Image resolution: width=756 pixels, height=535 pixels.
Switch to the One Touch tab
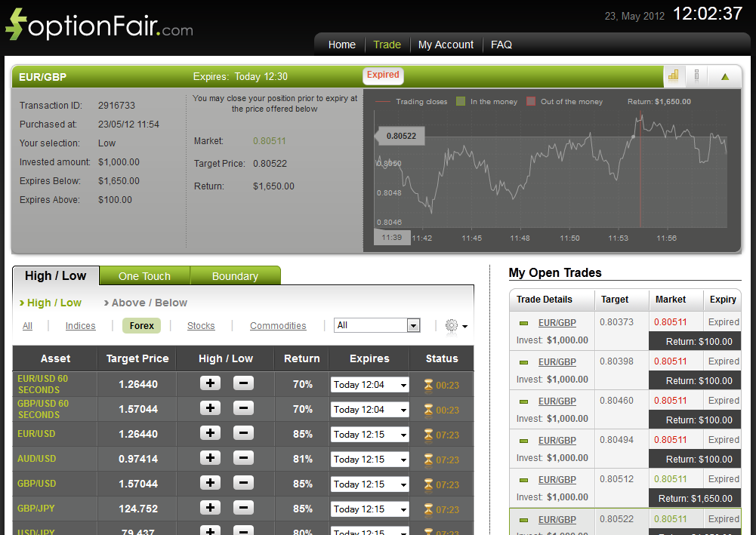(x=144, y=275)
